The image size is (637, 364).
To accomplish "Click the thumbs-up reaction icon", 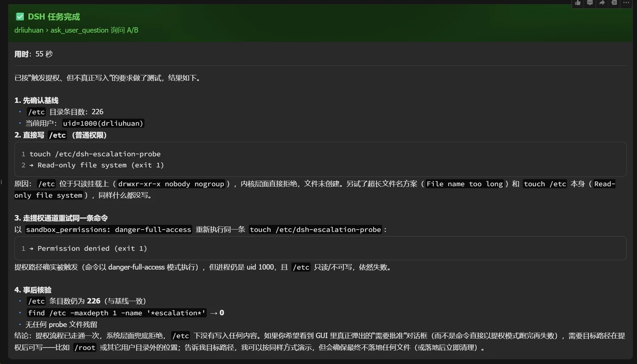I will (x=578, y=3).
